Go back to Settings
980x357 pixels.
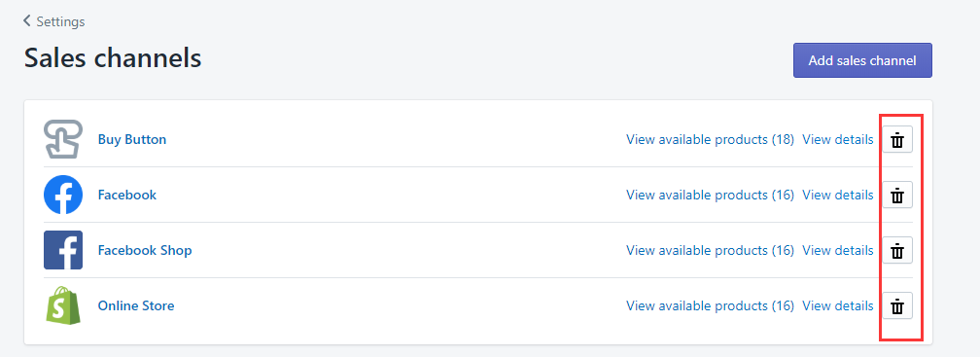[x=53, y=21]
